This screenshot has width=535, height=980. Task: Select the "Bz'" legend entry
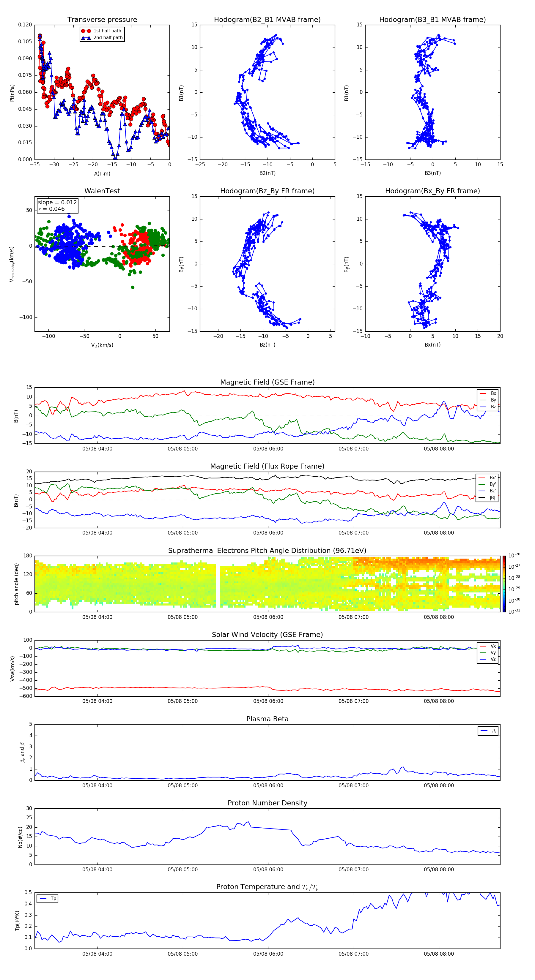click(x=487, y=491)
